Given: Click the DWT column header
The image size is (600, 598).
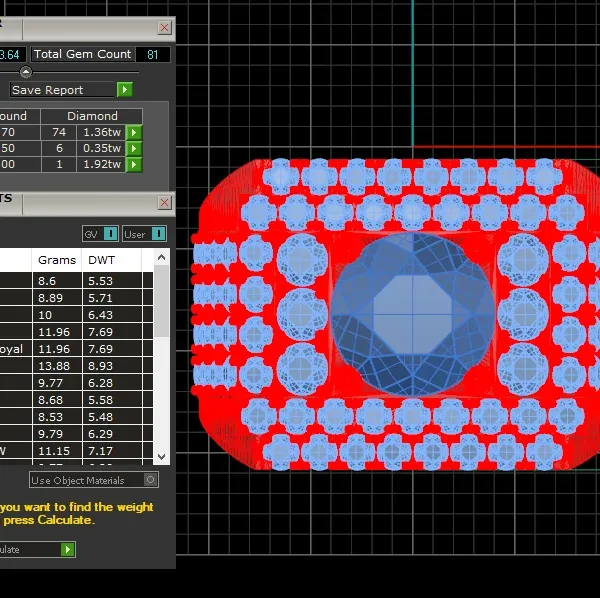Looking at the screenshot, I should tap(112, 260).
